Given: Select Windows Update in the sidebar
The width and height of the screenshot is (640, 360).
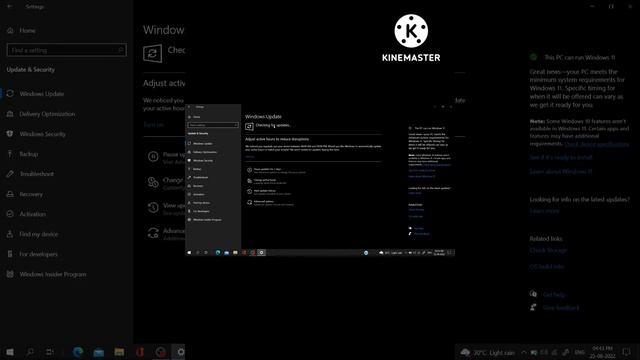Looking at the screenshot, I should pos(42,94).
